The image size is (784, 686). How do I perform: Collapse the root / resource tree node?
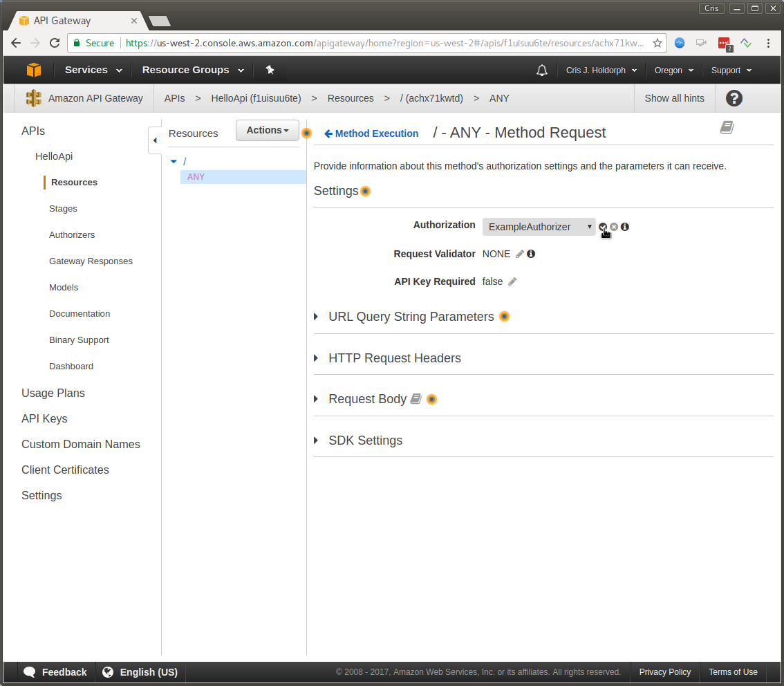(x=174, y=162)
